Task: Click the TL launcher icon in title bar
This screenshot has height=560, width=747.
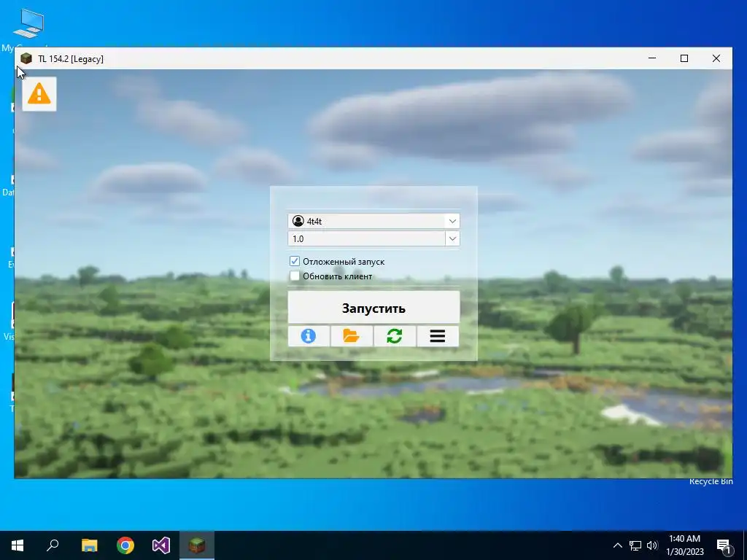Action: 26,58
